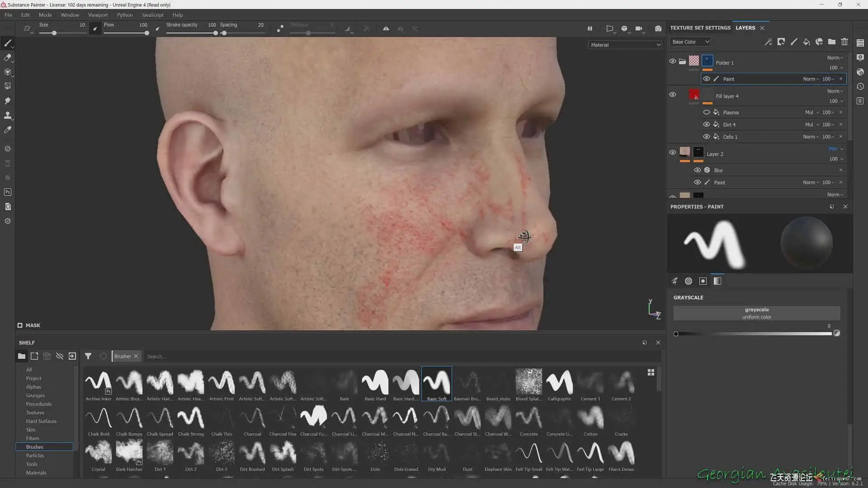Select the Eraser tool in left toolbar
The height and width of the screenshot is (488, 868).
point(8,57)
